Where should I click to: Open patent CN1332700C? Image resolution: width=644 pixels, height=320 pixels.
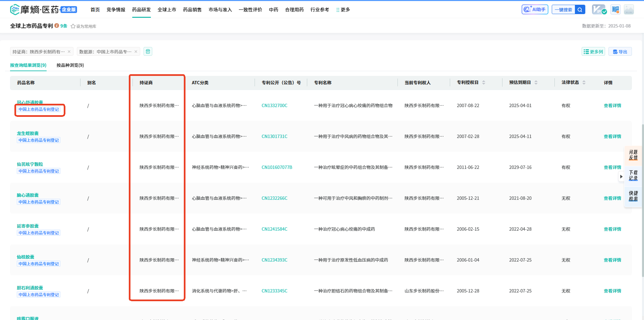tap(274, 105)
